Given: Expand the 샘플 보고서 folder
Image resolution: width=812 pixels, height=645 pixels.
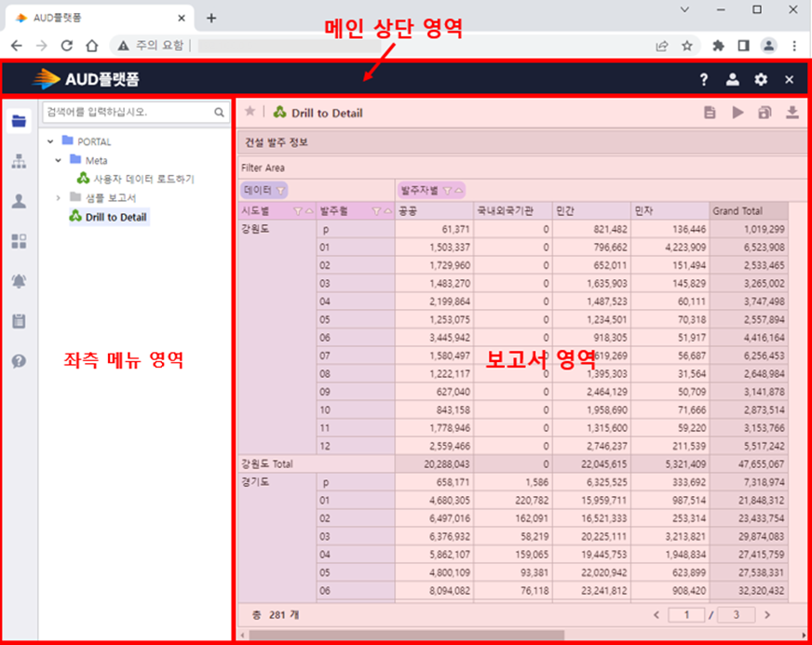Looking at the screenshot, I should coord(58,197).
